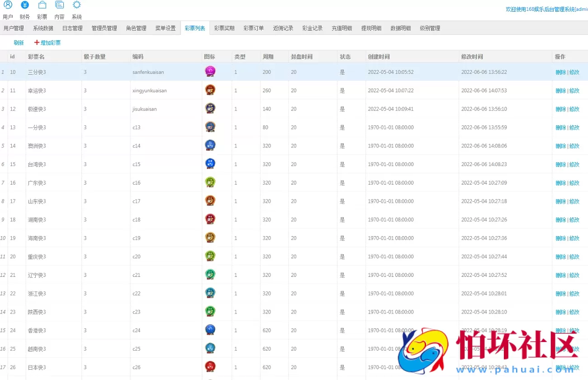
Task: Click the 刷新 refresh button
Action: tap(19, 43)
